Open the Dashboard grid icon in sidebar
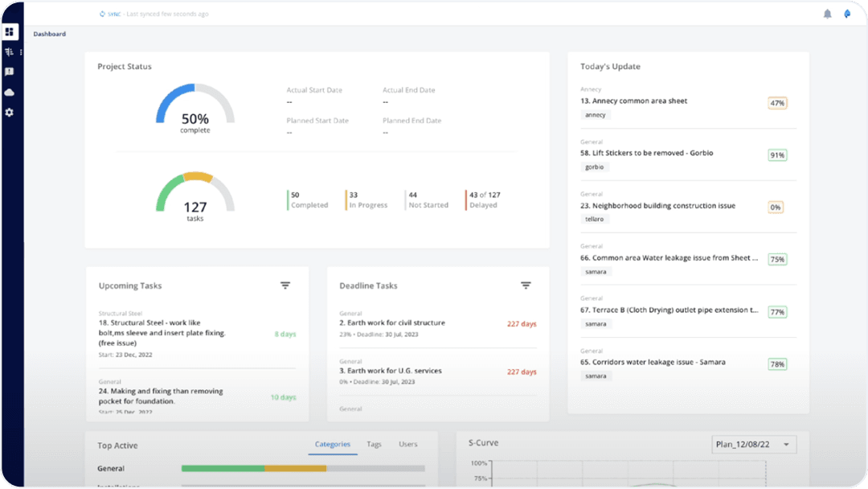 pyautogui.click(x=10, y=32)
